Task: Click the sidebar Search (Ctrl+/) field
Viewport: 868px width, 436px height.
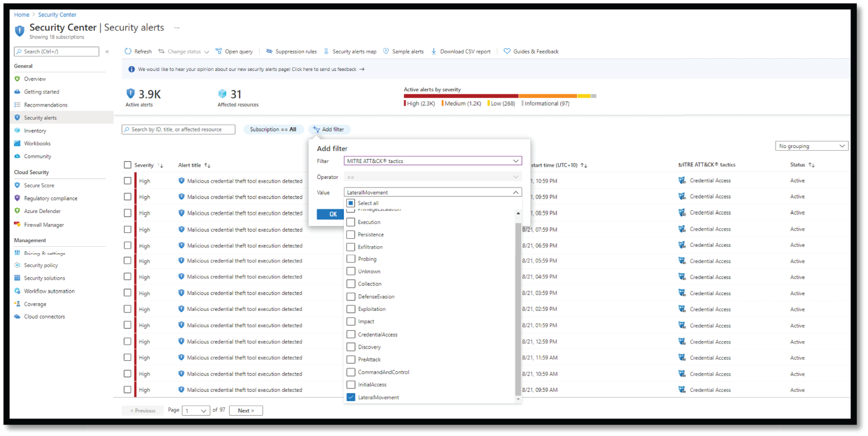Action: pos(56,52)
